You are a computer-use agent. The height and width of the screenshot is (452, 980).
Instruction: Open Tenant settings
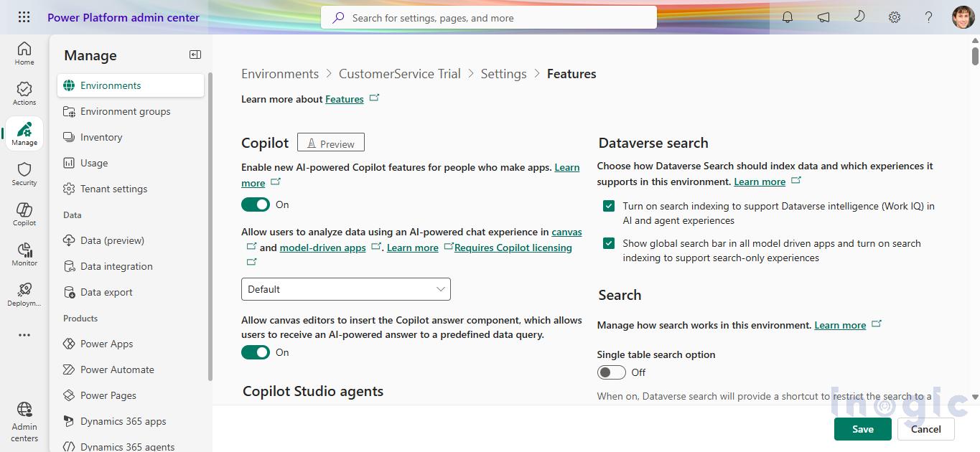(131, 189)
